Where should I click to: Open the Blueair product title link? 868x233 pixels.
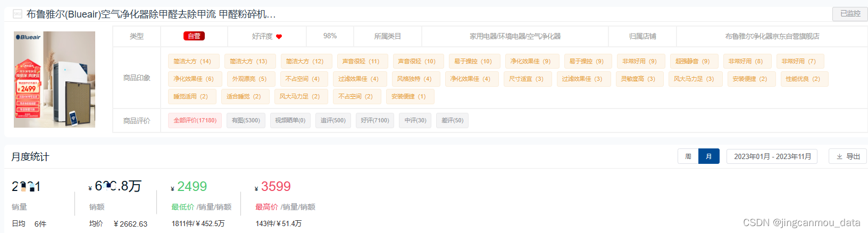point(151,14)
